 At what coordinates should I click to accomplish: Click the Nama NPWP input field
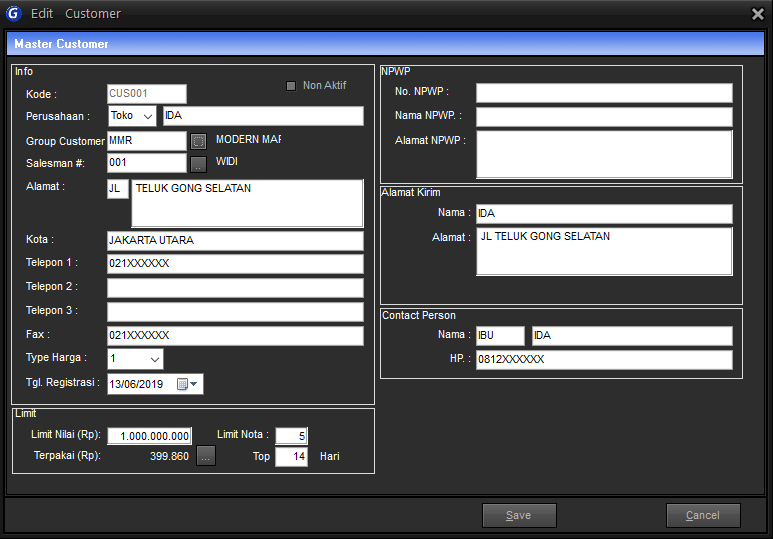tap(604, 116)
